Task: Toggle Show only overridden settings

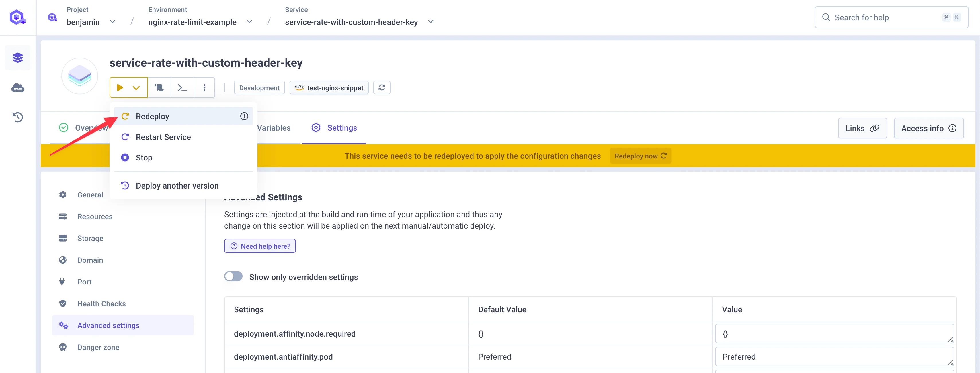Action: tap(233, 276)
